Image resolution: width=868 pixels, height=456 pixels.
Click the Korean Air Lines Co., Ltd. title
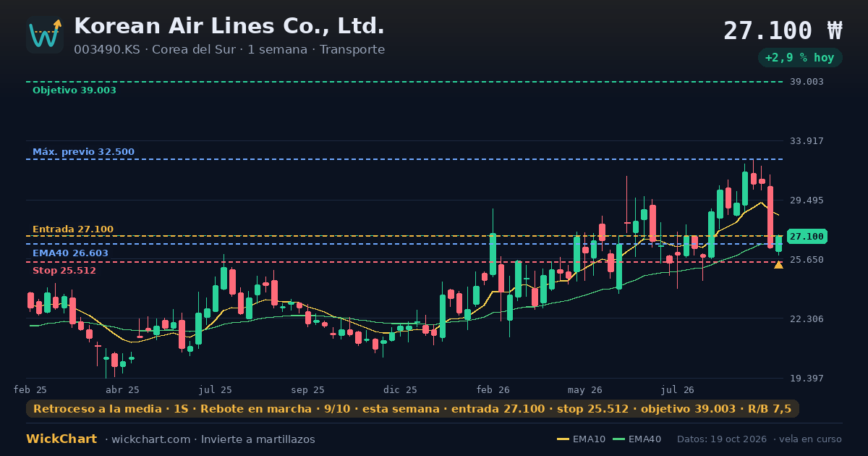click(x=229, y=26)
